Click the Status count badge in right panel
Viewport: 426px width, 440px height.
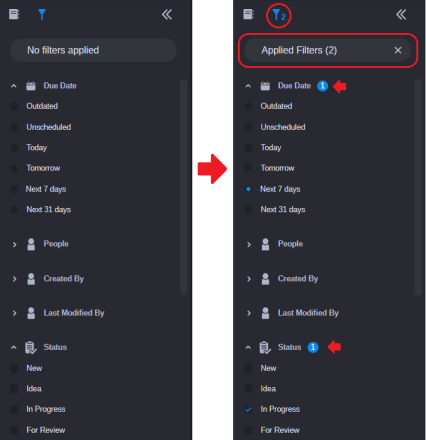[313, 347]
